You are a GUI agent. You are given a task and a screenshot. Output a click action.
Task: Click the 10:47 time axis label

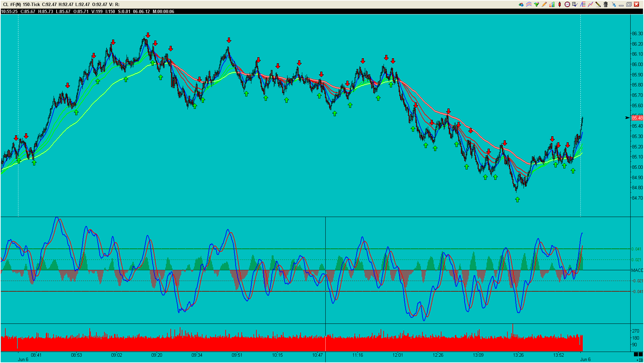coord(317,355)
